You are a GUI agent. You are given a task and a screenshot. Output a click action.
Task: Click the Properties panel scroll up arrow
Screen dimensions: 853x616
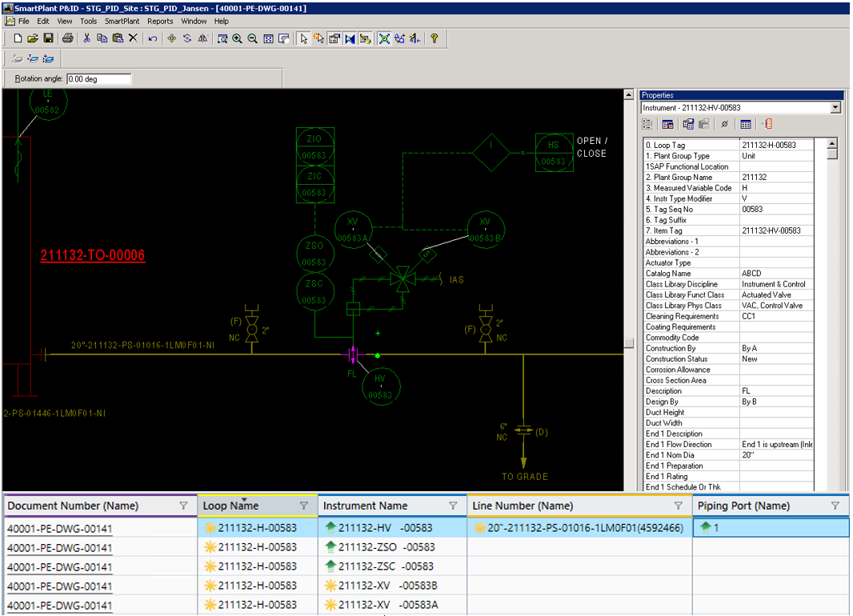(832, 144)
